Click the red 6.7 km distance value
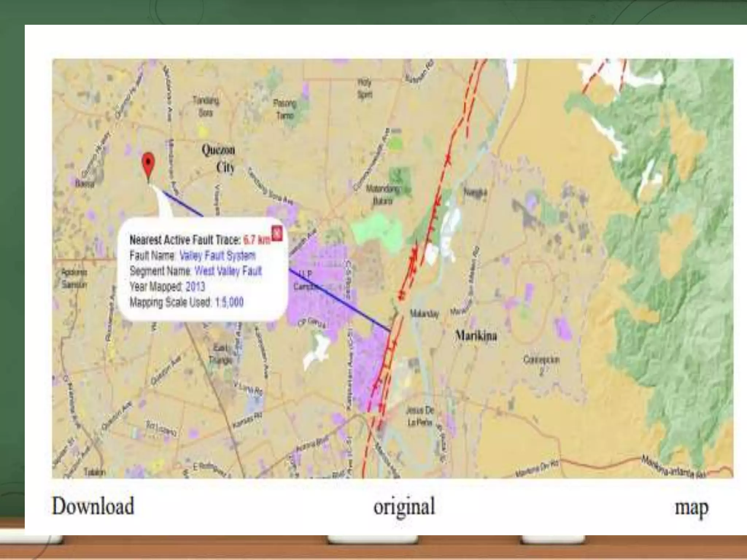Screen dimensions: 747x560 [x=257, y=240]
